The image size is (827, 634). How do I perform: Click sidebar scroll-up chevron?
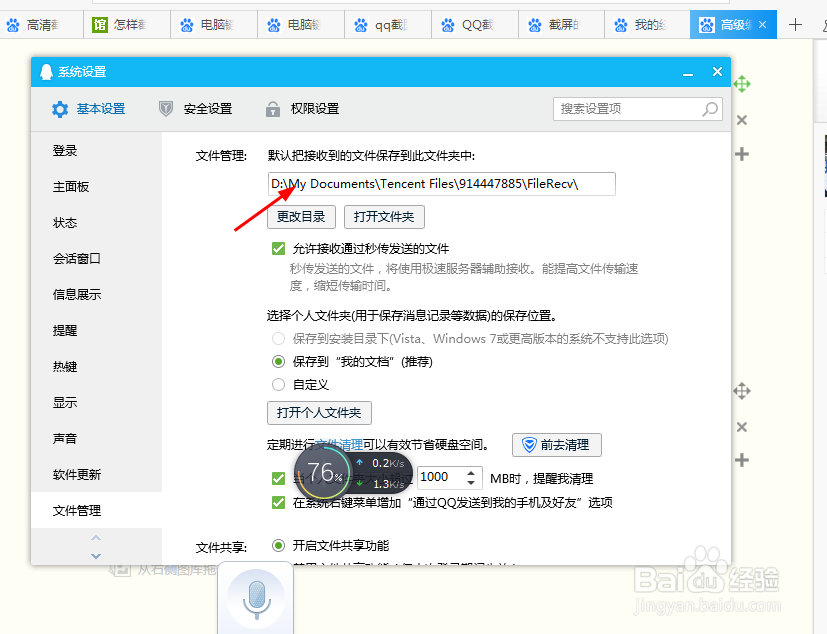click(95, 538)
